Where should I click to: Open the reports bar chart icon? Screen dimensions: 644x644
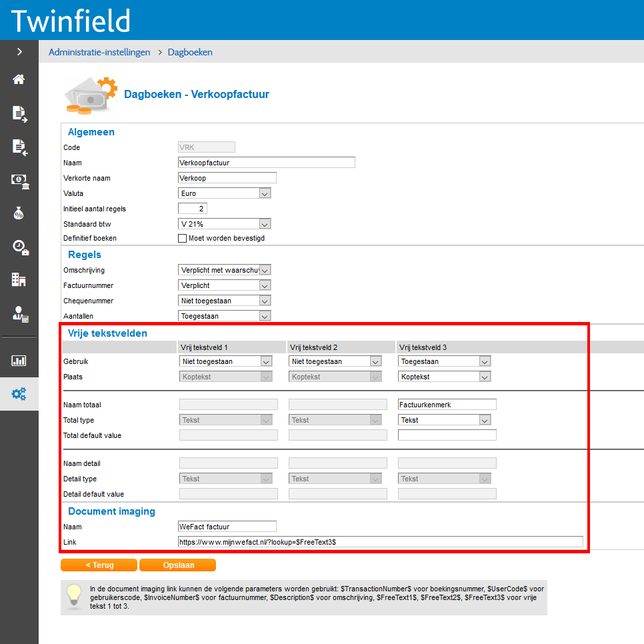(19, 360)
